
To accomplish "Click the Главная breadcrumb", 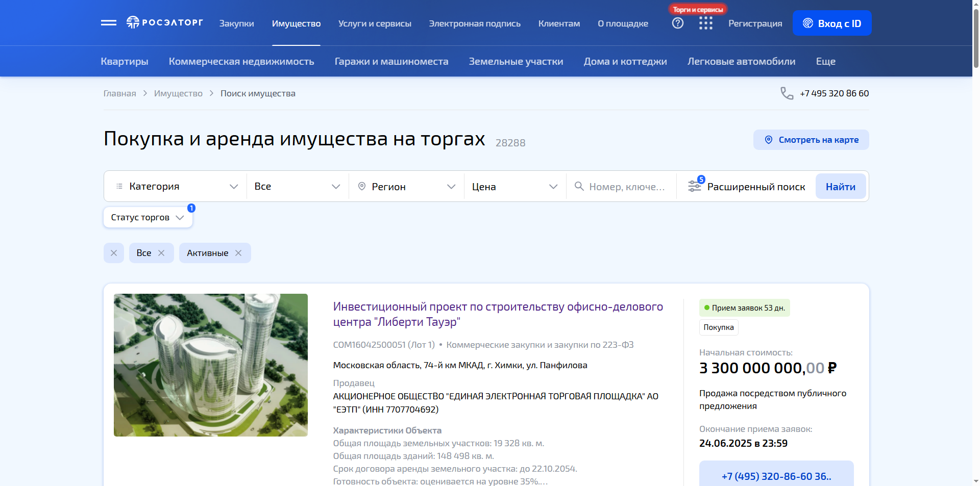I will point(120,93).
